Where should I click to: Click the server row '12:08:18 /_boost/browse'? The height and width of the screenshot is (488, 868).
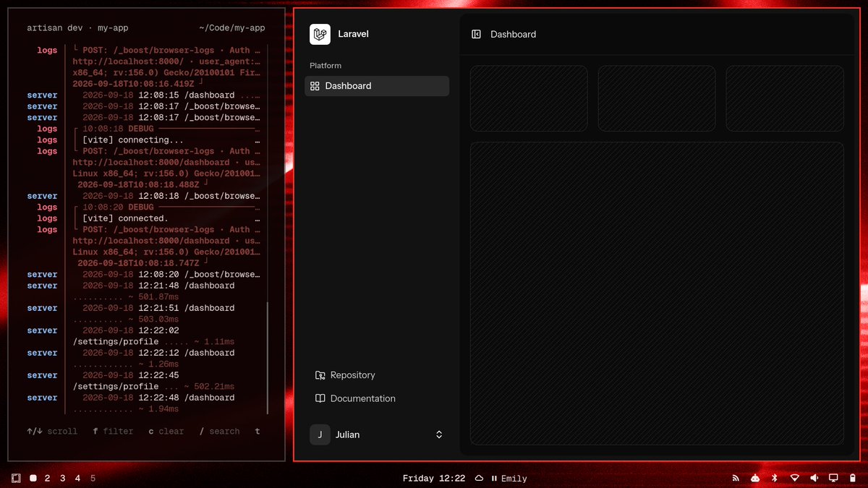[171, 196]
